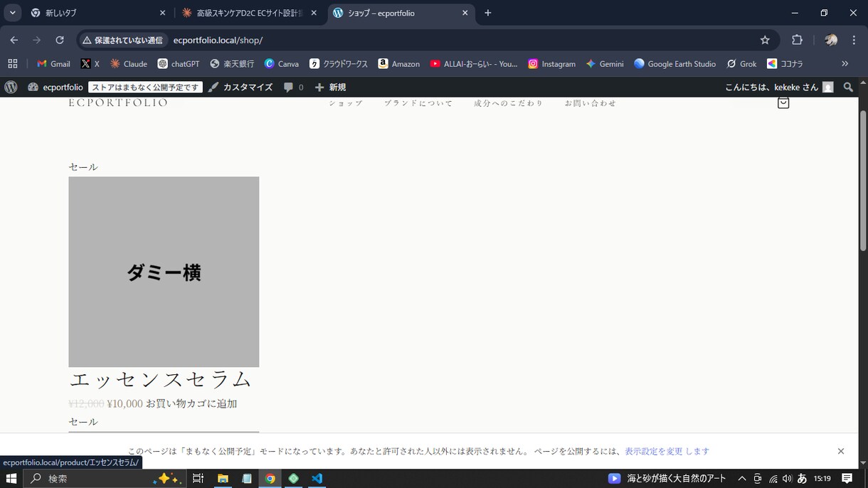Click the ECPORTFOLIO site logo
868x488 pixels.
point(118,102)
